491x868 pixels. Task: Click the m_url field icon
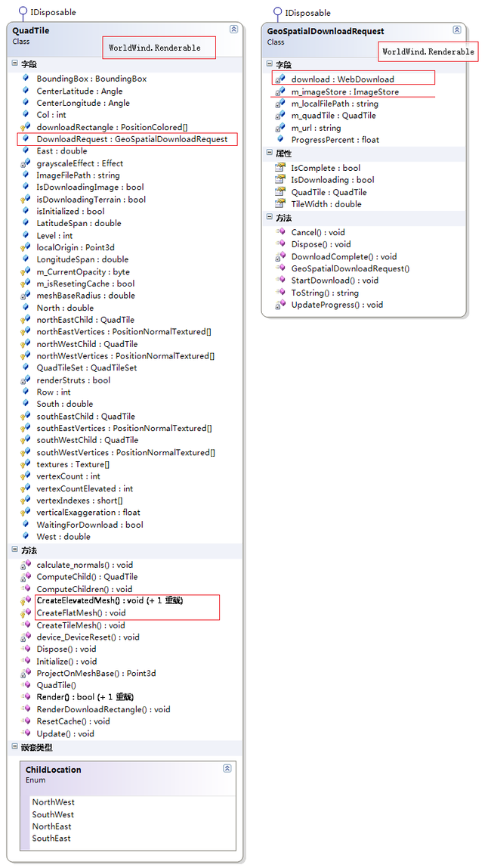[280, 128]
